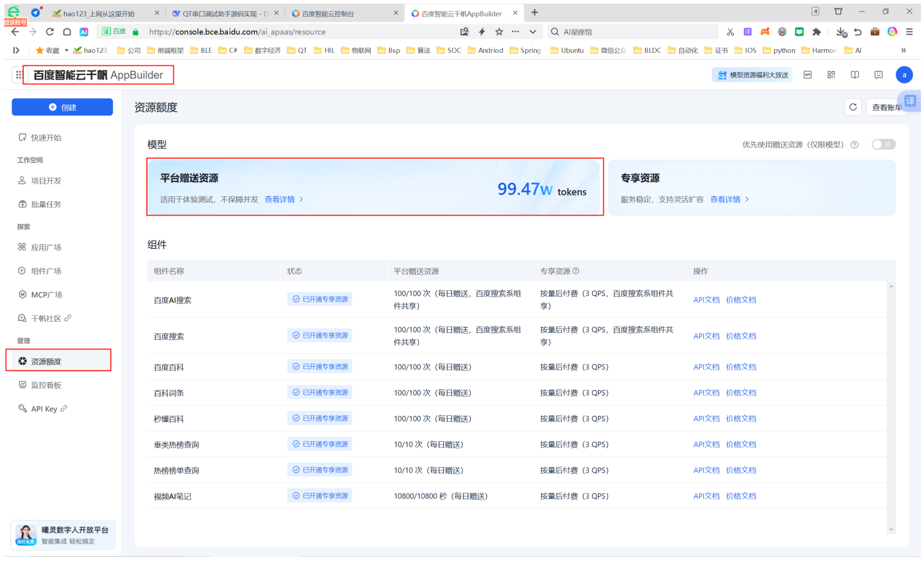Click the browser skin shirt icon in title bar

click(839, 12)
